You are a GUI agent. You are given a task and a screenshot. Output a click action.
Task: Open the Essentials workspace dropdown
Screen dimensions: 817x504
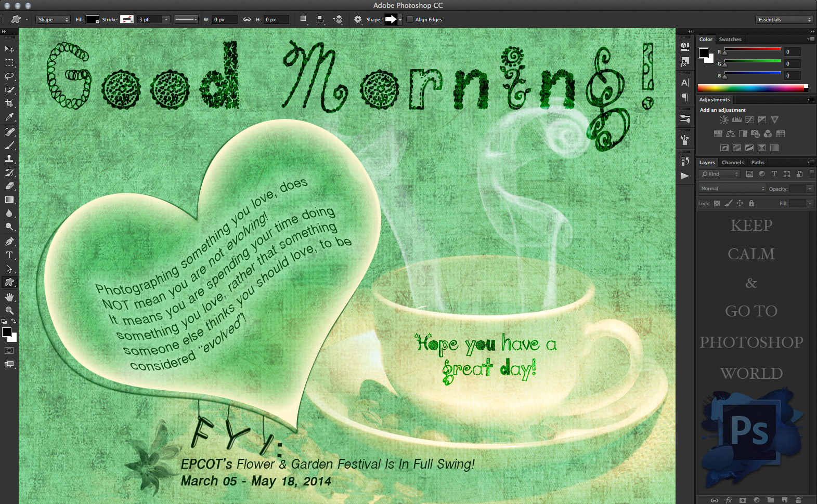pos(784,19)
